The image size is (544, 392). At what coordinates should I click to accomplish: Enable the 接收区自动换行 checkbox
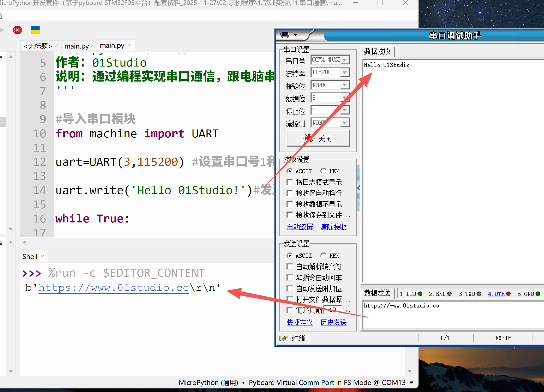[290, 193]
